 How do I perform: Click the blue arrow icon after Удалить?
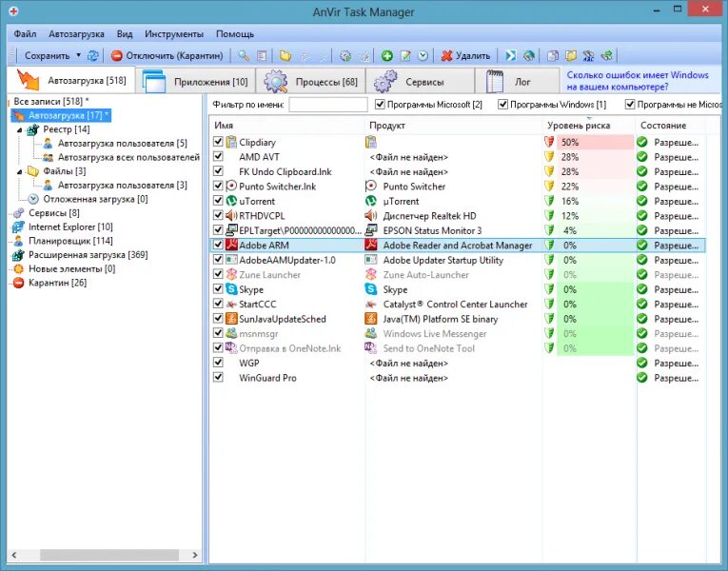pos(511,56)
